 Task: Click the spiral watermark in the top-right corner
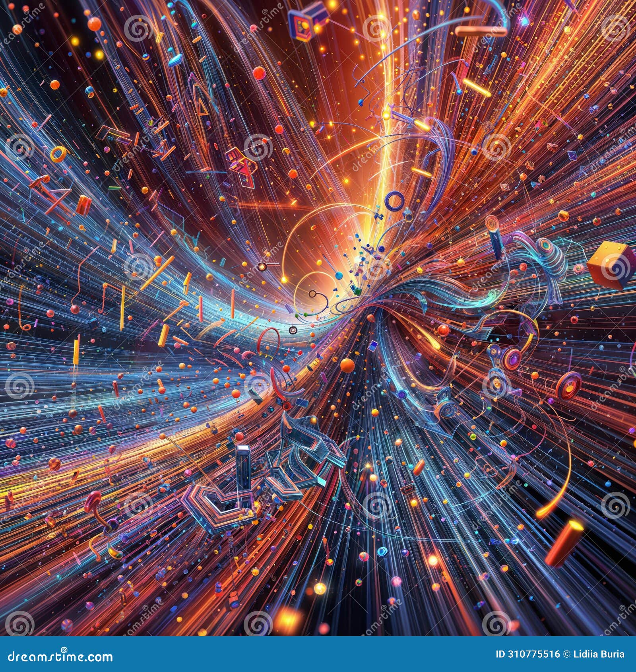pyautogui.click(x=614, y=28)
